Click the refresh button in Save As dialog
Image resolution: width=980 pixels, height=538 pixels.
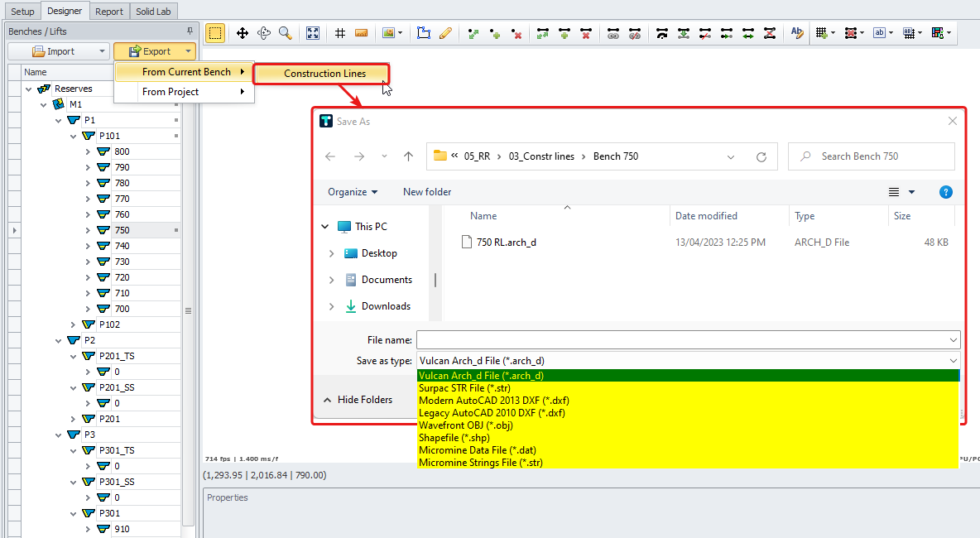pyautogui.click(x=761, y=156)
